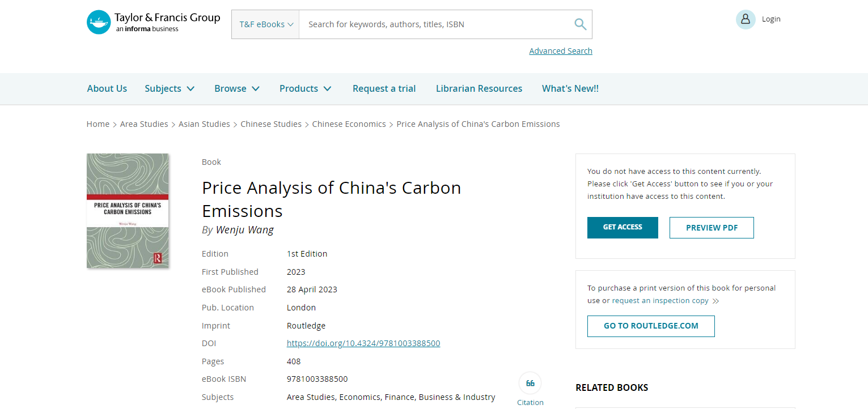Open Advanced Search link
Screen dimensions: 868x409
[x=561, y=51]
